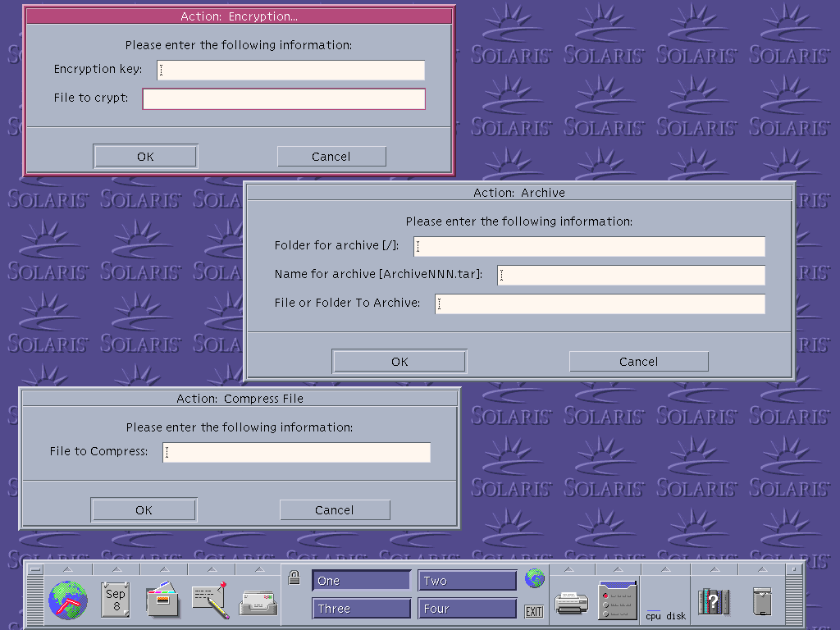
Task: Switch to workspace Three
Action: [x=362, y=609]
